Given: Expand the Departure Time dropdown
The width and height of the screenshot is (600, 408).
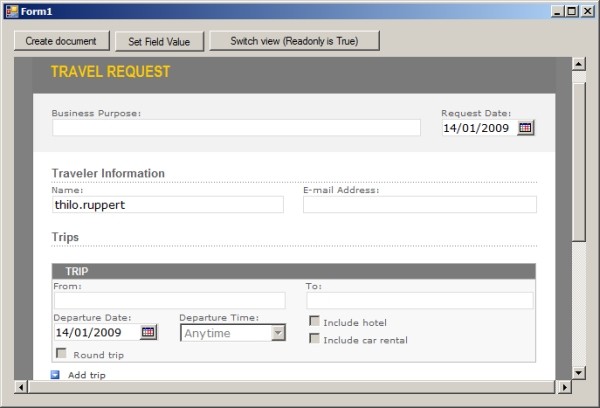Looking at the screenshot, I should (278, 333).
